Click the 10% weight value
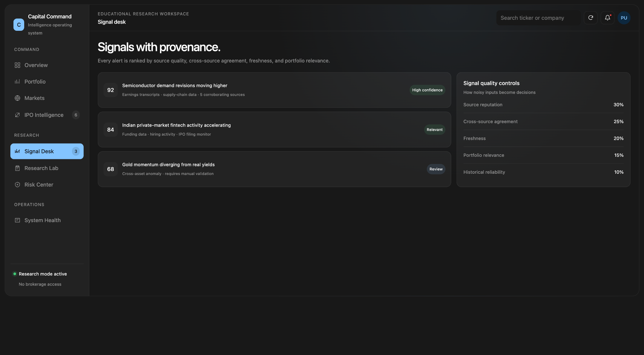This screenshot has height=355, width=644. pos(619,172)
